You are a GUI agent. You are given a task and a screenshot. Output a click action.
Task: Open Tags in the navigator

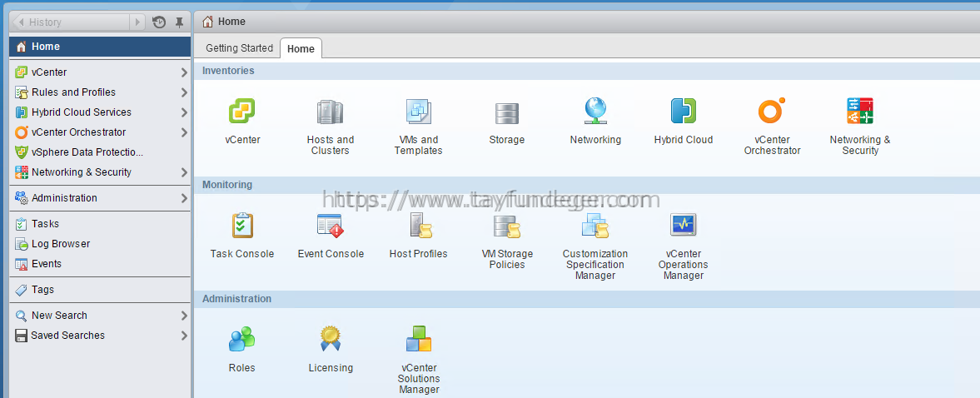(x=100, y=290)
